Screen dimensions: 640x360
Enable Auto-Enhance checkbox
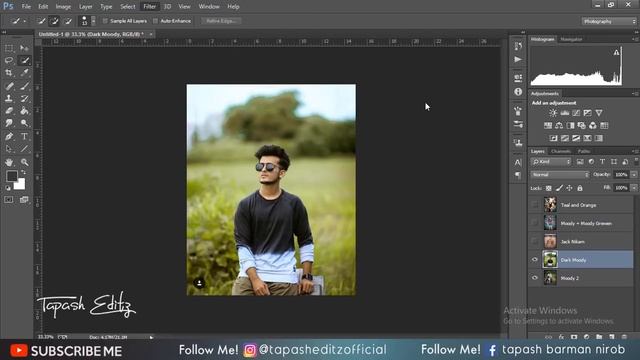tap(156, 21)
